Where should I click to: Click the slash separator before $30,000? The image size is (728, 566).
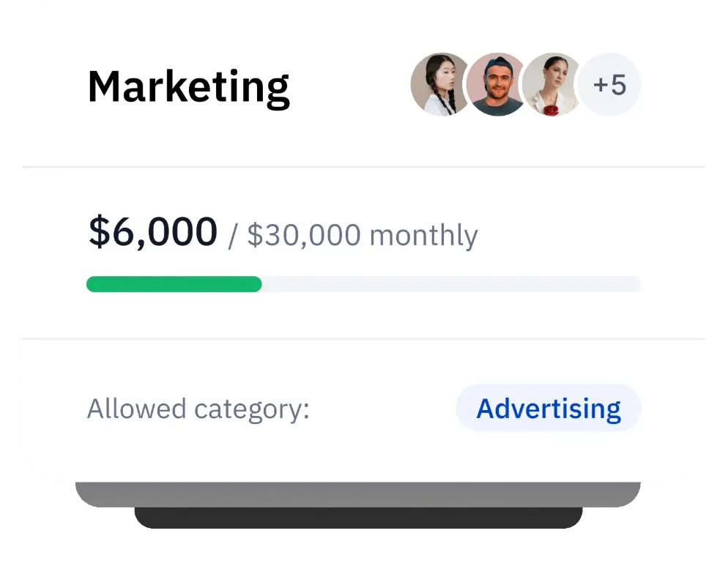tap(232, 236)
